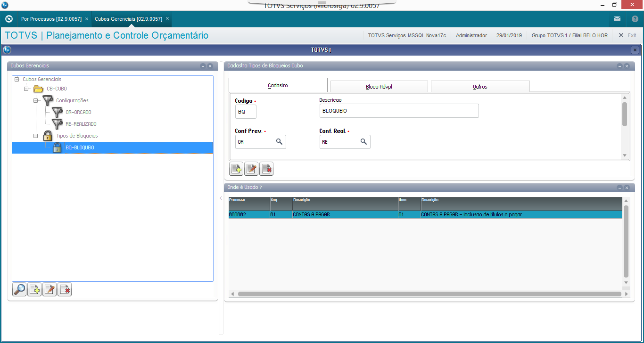Click 'CONTAS A PAGAR - Inclusao de titulos a pagar' cell
The height and width of the screenshot is (343, 644).
coord(521,214)
